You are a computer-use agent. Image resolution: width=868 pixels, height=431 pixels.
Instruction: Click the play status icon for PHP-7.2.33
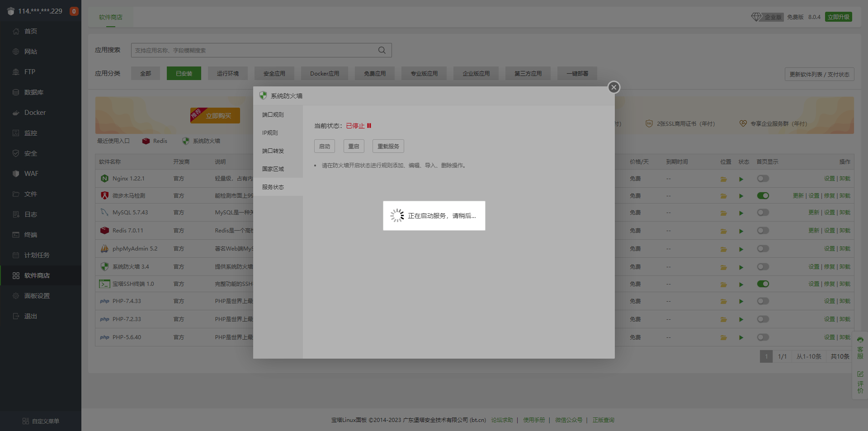click(x=741, y=319)
